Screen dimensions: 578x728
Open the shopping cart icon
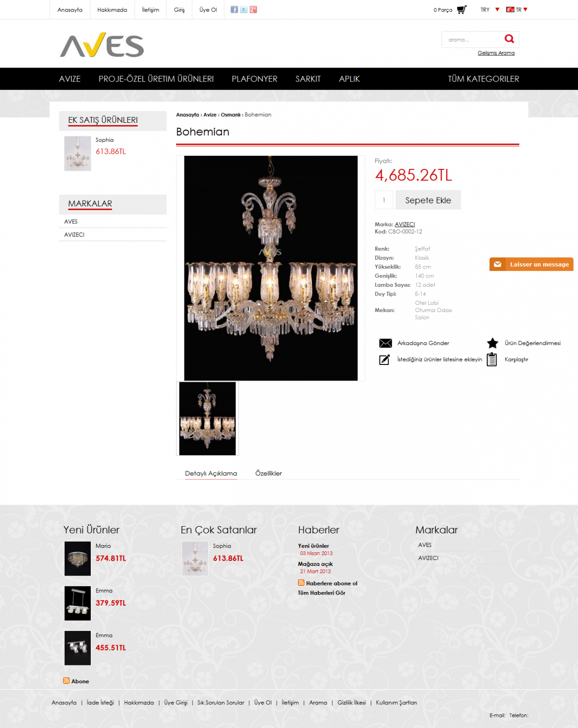tap(462, 9)
